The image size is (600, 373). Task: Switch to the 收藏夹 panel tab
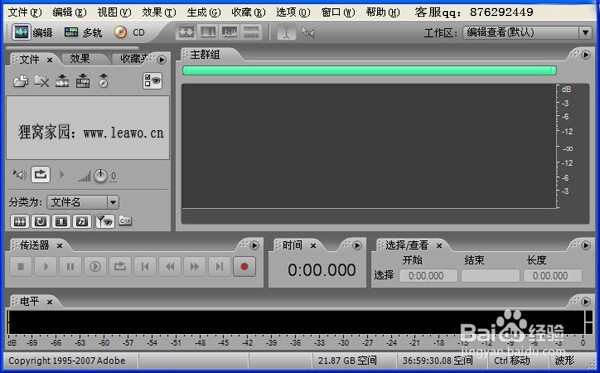[134, 59]
